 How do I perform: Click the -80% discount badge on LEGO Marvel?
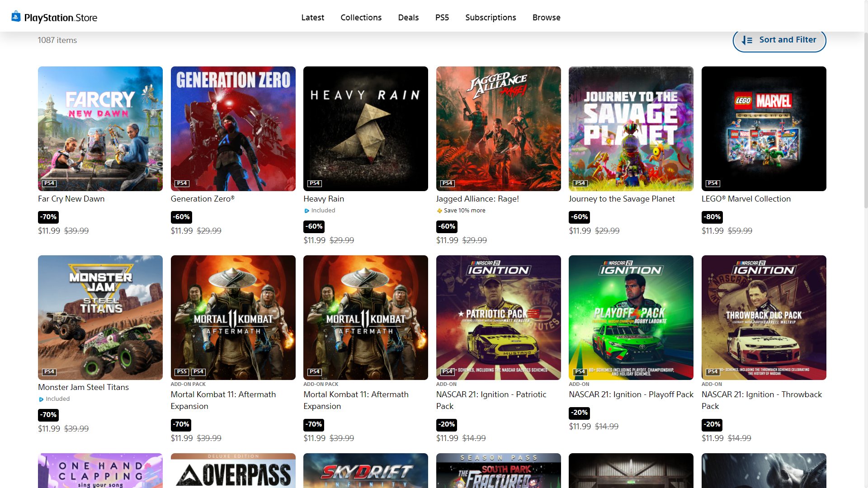click(712, 217)
